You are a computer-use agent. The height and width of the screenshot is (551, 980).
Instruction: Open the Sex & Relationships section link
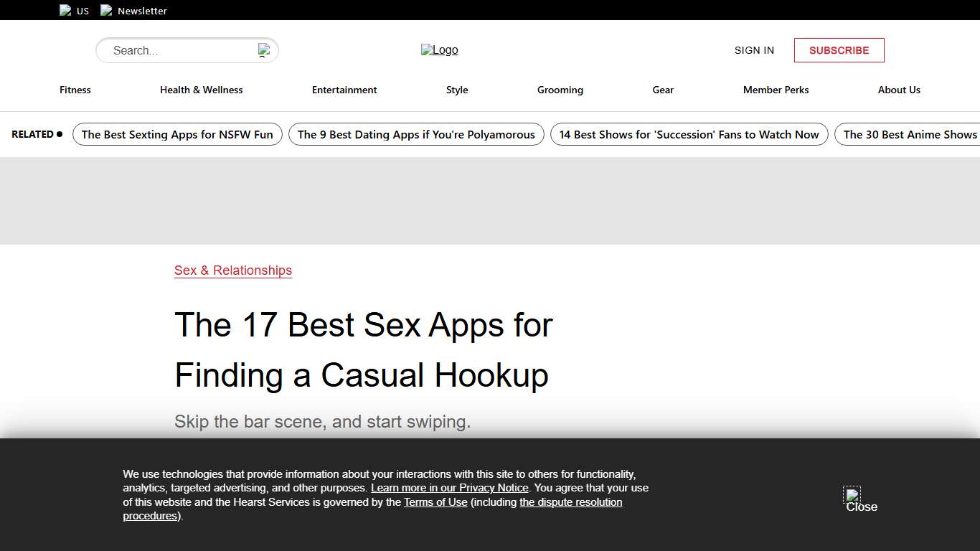232,270
